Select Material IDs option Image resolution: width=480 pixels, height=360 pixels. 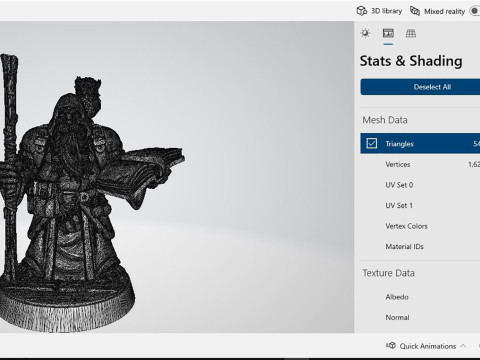[420, 247]
